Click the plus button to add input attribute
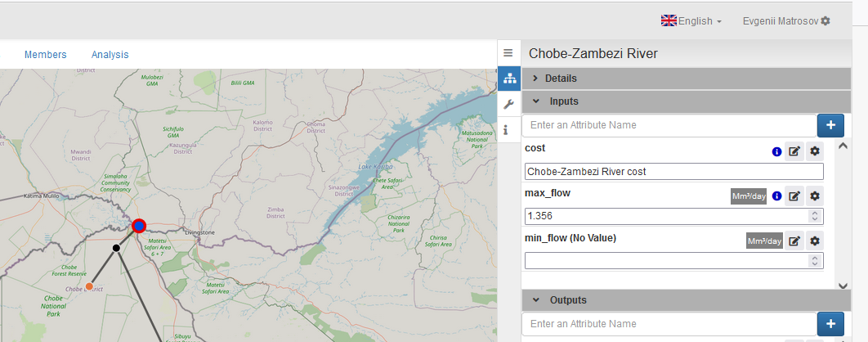Image resolution: width=868 pixels, height=342 pixels. (830, 125)
